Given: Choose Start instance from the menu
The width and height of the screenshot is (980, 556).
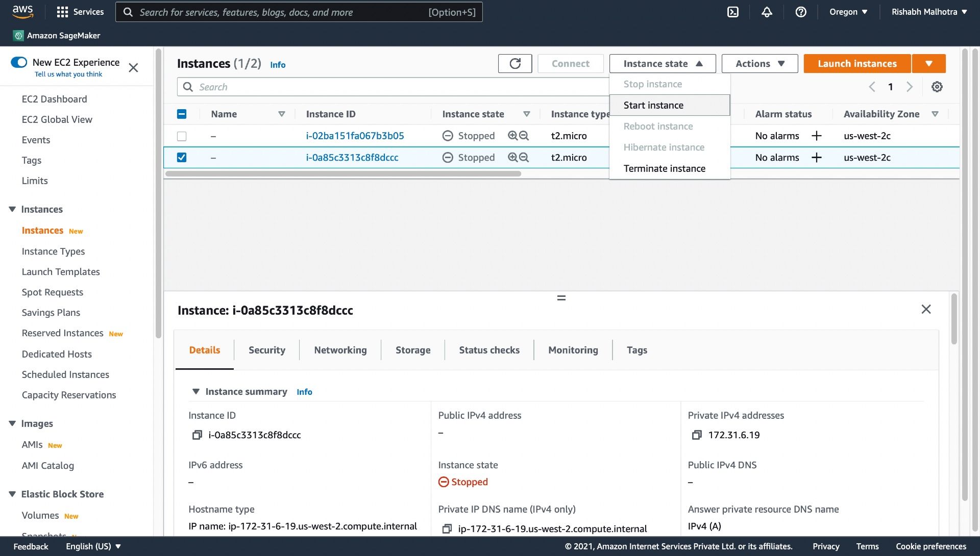Looking at the screenshot, I should click(x=670, y=105).
